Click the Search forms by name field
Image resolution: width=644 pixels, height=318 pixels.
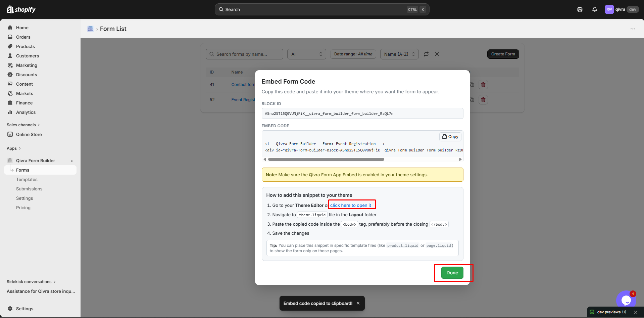244,54
